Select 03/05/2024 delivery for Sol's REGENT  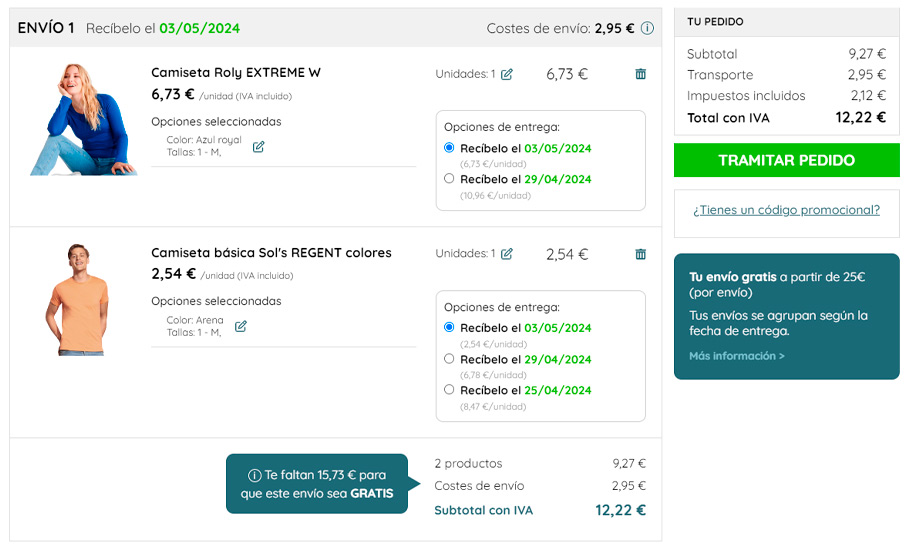(x=449, y=328)
